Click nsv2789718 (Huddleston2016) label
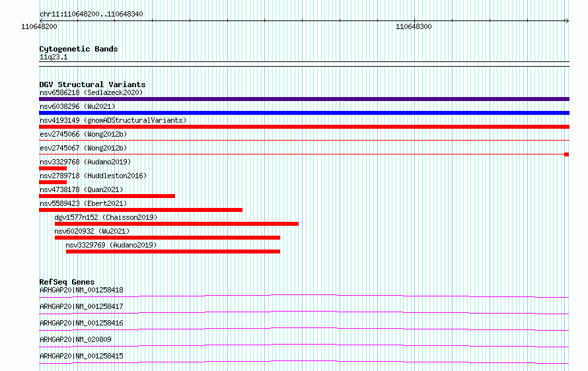Viewport: 588px width, 371px height. click(93, 176)
